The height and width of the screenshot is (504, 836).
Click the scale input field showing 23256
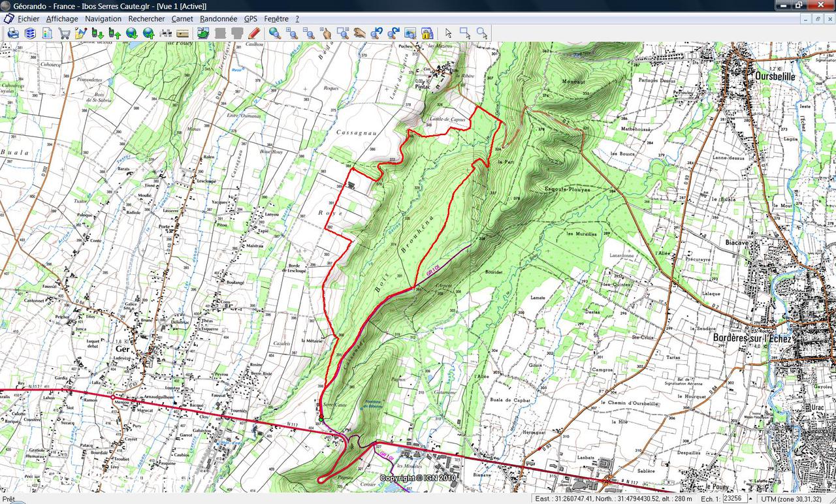tap(735, 499)
